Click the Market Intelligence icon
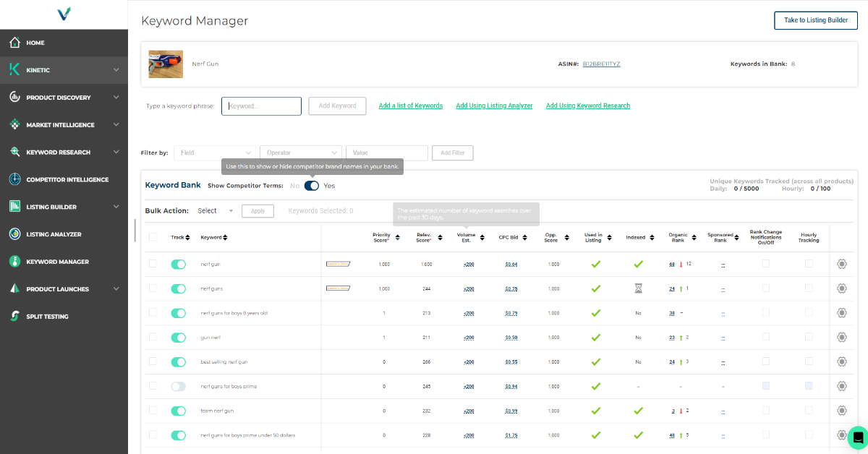The image size is (868, 454). 14,125
